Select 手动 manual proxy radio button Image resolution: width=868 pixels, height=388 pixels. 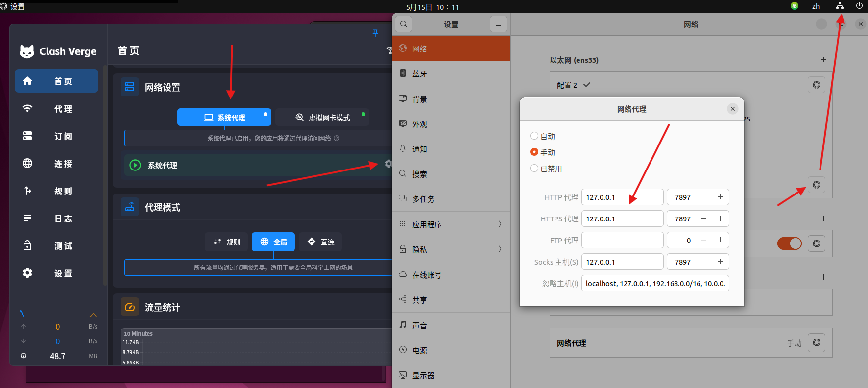coord(534,152)
